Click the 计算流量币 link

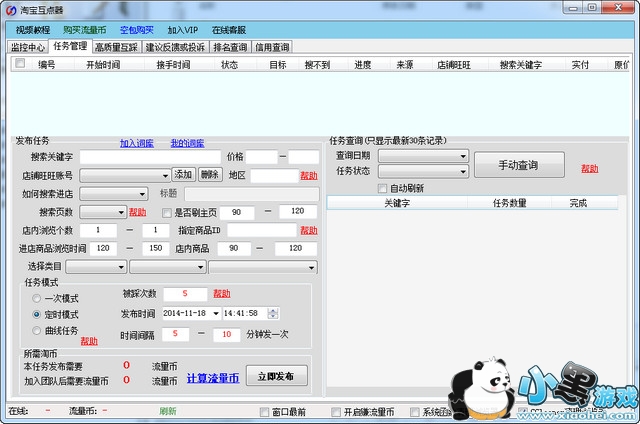coord(212,378)
